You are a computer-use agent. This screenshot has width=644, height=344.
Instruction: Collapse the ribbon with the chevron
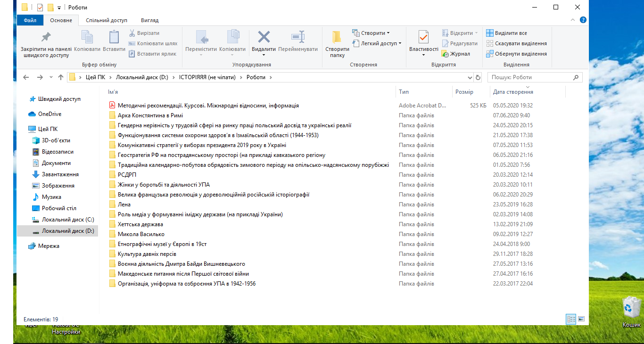tap(572, 20)
